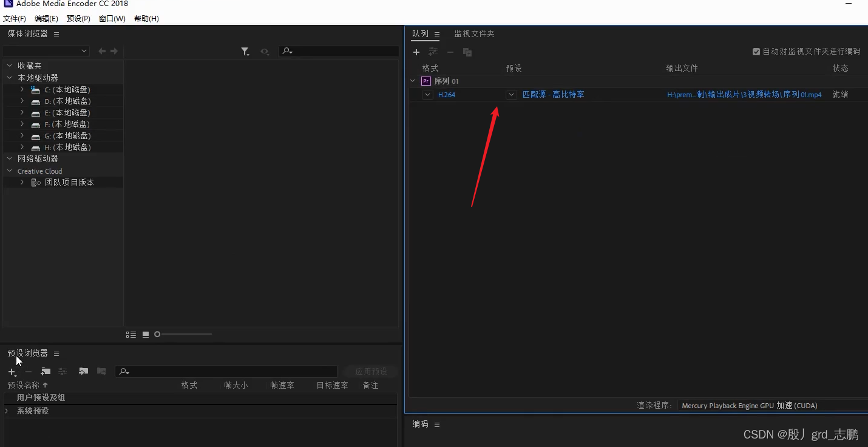The width and height of the screenshot is (868, 447).
Task: Click the create new preset plus icon
Action: point(12,371)
